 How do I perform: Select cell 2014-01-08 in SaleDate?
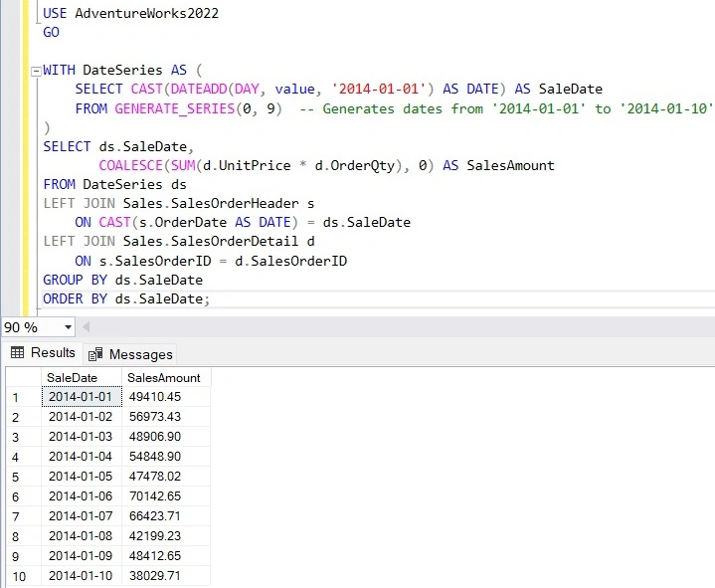coord(82,536)
